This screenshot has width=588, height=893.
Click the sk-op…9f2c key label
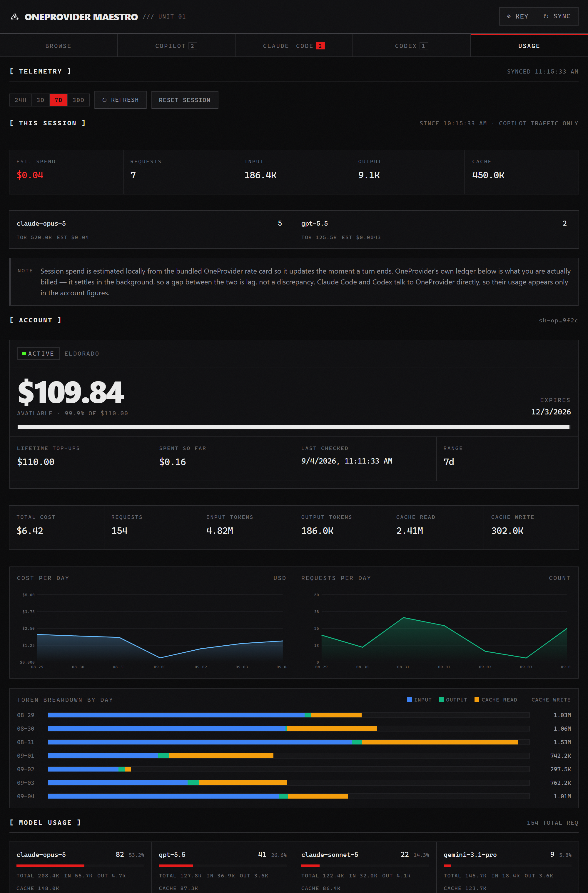click(x=558, y=320)
